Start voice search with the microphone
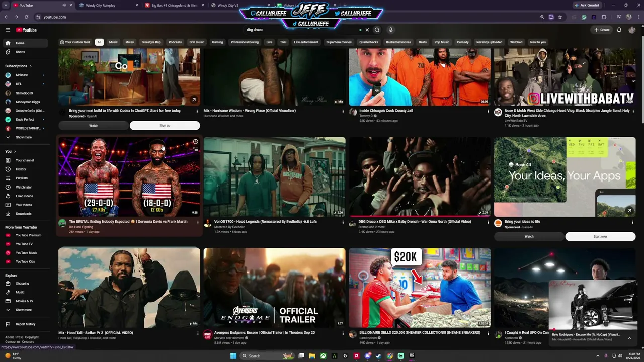This screenshot has width=644, height=362. click(390, 30)
